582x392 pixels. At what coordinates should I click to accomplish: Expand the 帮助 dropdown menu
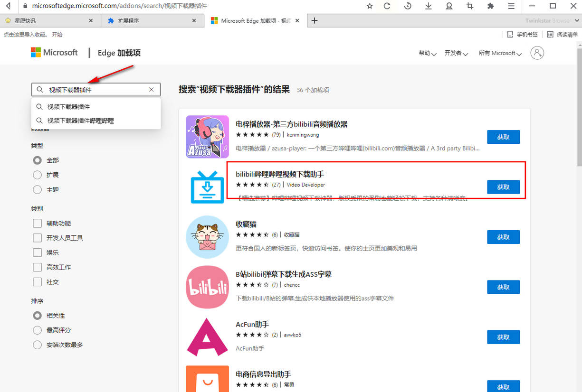coord(428,53)
